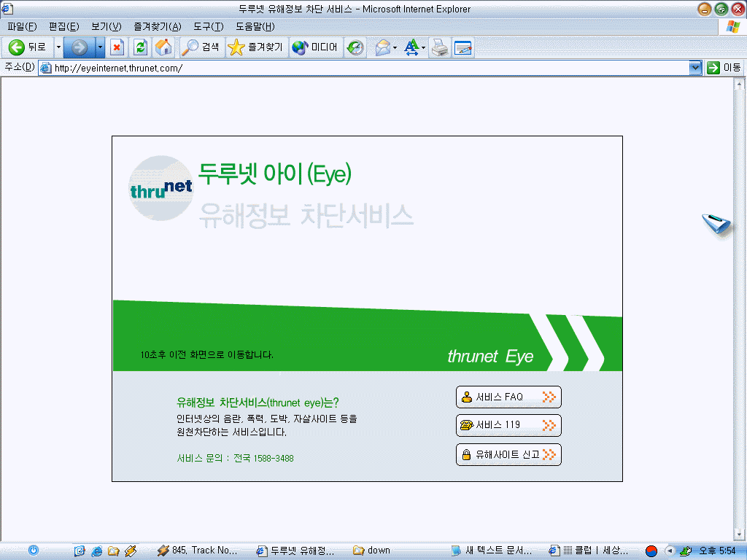This screenshot has height=560, width=747.
Task: Open the 즐겨찾기(A) menu
Action: [x=158, y=27]
